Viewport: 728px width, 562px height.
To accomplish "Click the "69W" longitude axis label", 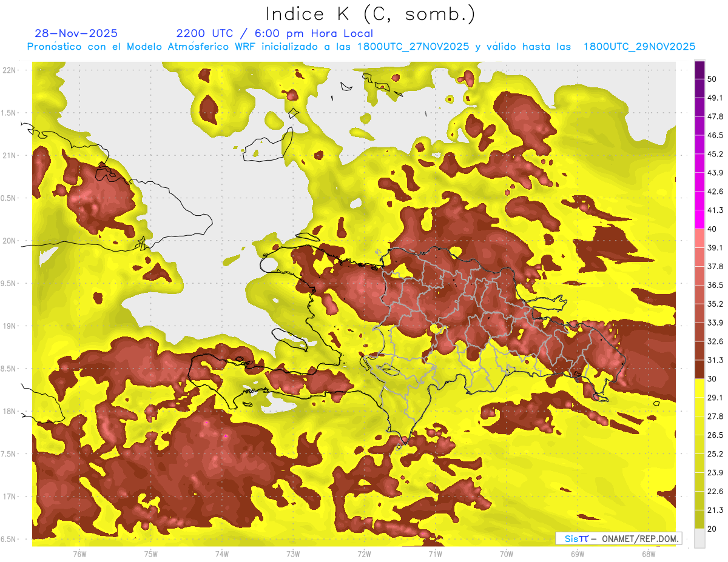I will point(578,554).
